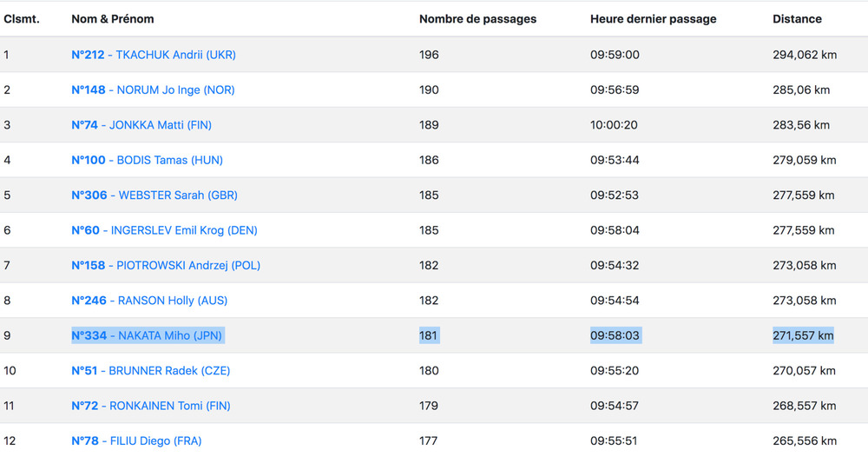Click the 294,062 km distance cell
Viewport: 868px width, 457px height.
805,55
